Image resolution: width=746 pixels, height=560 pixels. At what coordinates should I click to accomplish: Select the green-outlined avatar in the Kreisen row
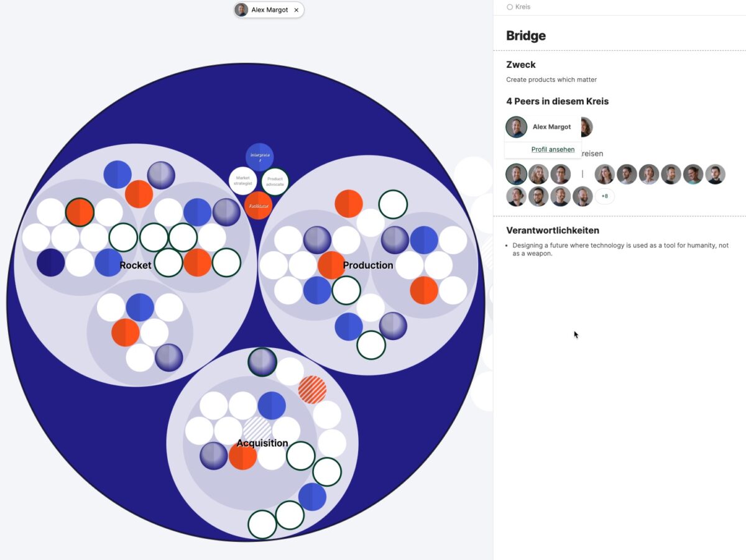[x=515, y=174]
